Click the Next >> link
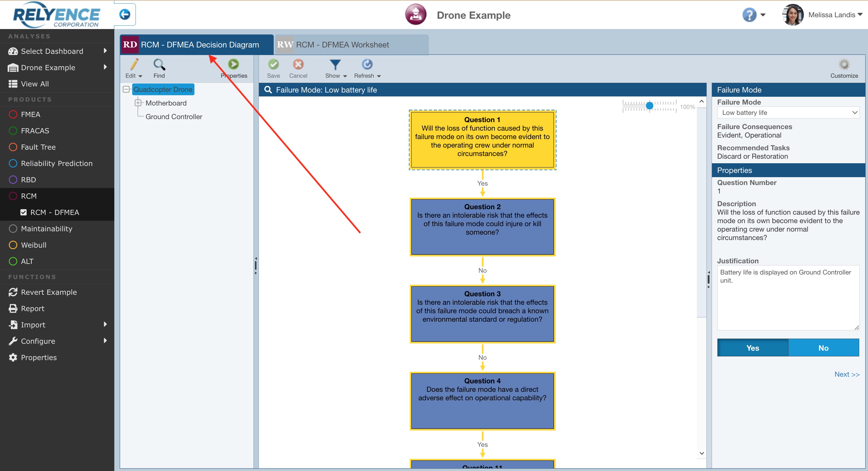 pyautogui.click(x=847, y=374)
